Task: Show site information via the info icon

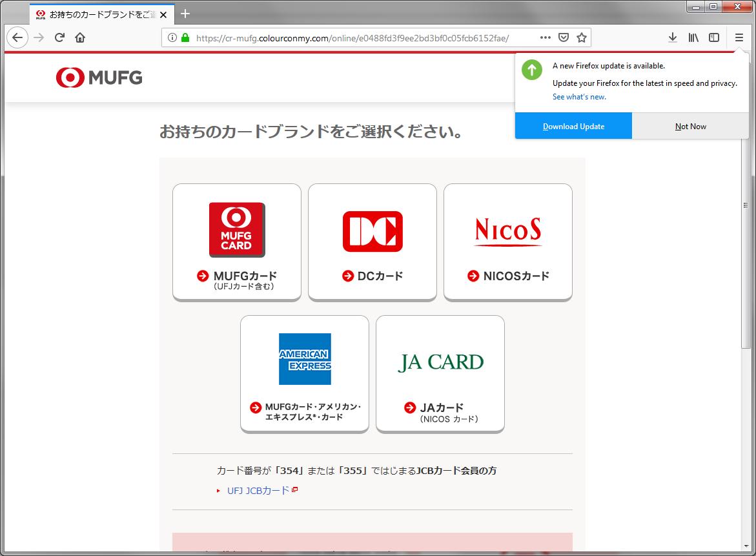Action: [x=172, y=37]
